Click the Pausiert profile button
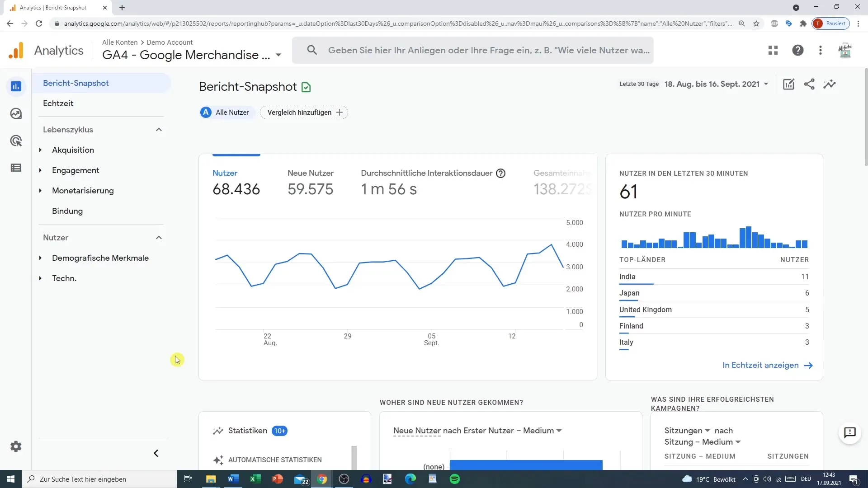The height and width of the screenshot is (488, 868). tap(831, 23)
